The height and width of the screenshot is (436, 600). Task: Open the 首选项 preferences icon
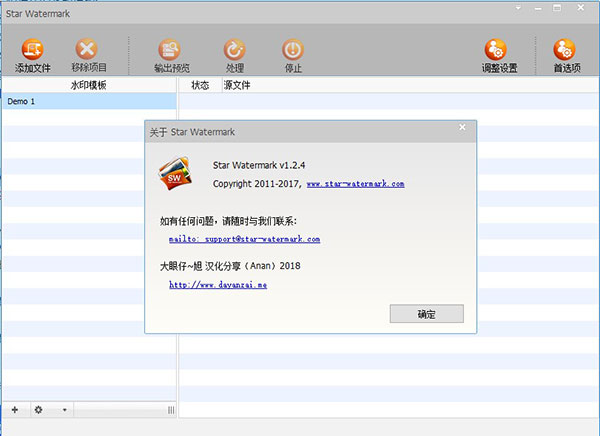click(564, 49)
